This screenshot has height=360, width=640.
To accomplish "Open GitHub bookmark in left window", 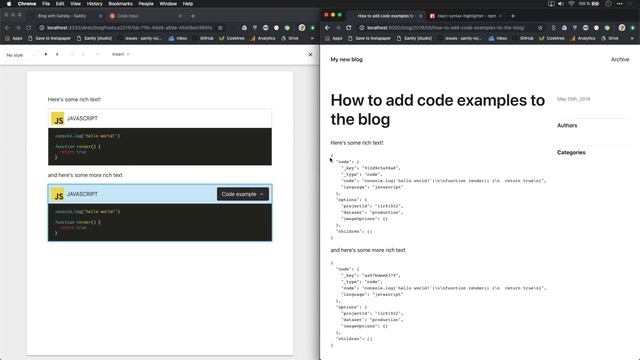I will pyautogui.click(x=203, y=38).
